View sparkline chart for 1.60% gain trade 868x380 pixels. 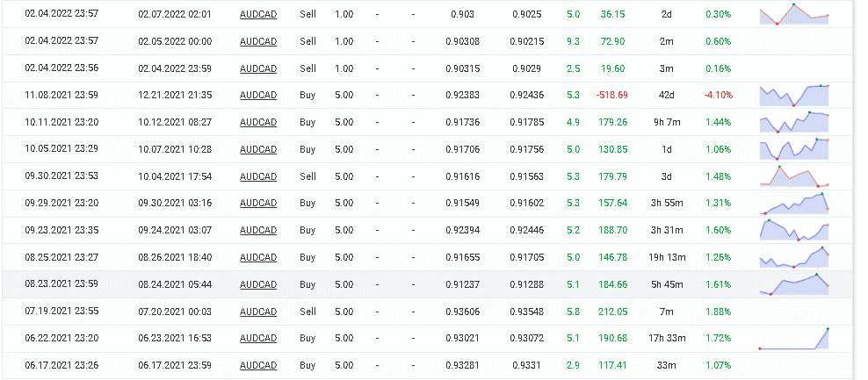click(x=794, y=230)
